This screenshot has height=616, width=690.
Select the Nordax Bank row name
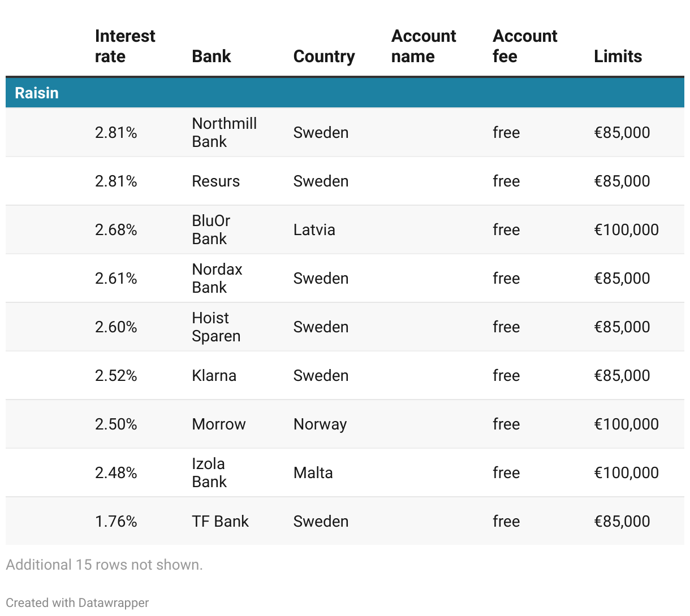[217, 278]
